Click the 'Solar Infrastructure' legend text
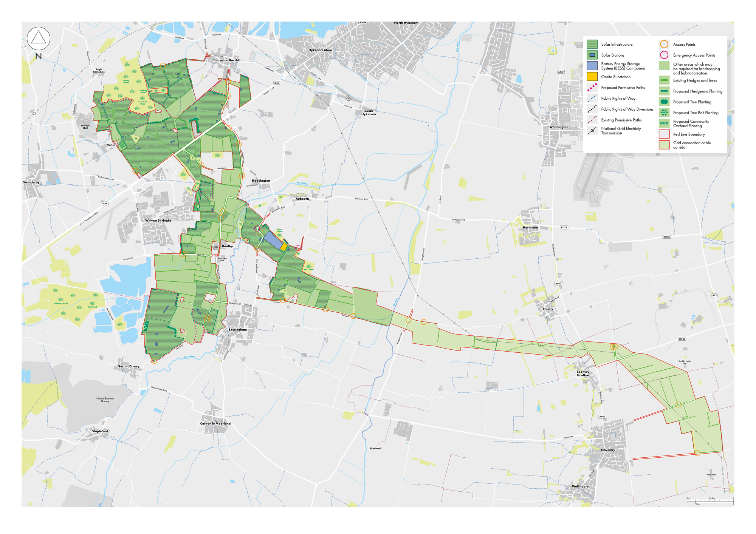The width and height of the screenshot is (756, 534). 617,45
